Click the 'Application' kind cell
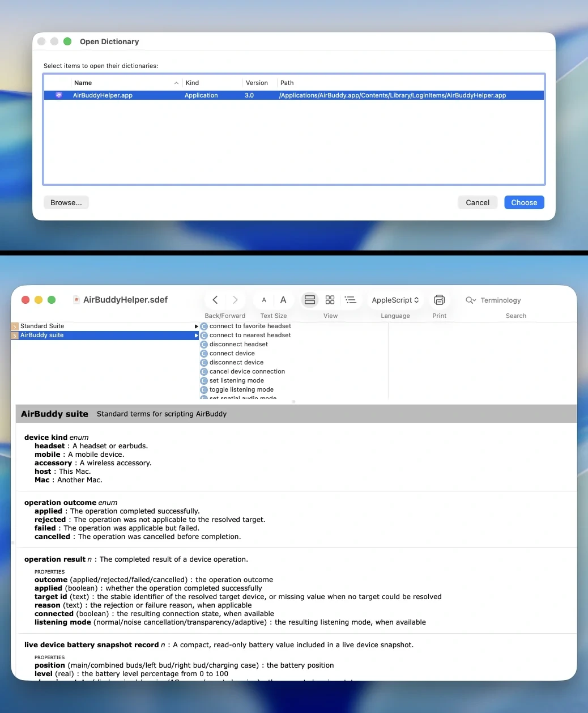Screen dimensions: 588x713 [x=201, y=95]
